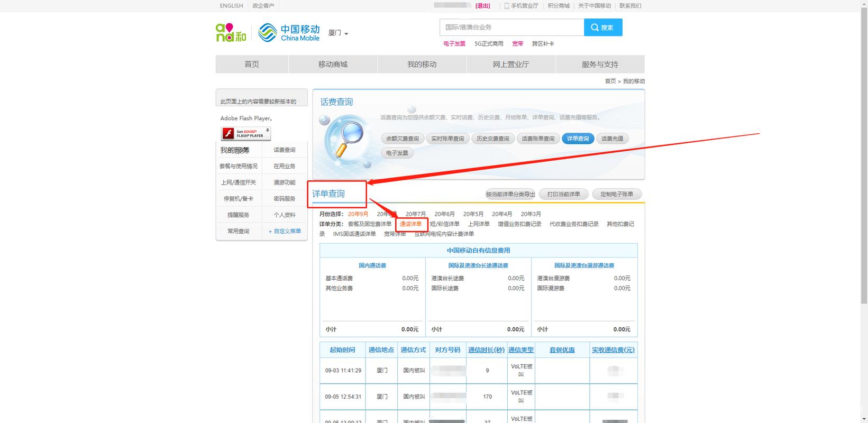Image resolution: width=868 pixels, height=423 pixels.
Task: Click the highlighted 详单查询 button
Action: tap(578, 139)
